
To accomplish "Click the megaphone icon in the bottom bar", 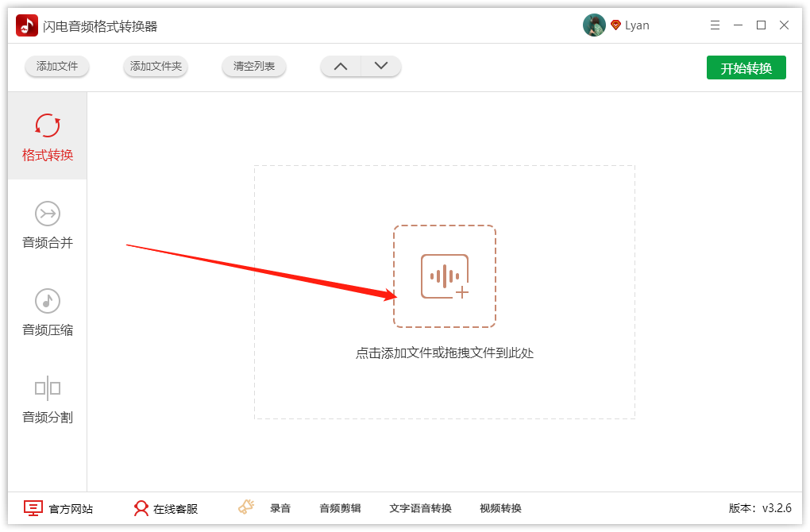I will pyautogui.click(x=246, y=507).
